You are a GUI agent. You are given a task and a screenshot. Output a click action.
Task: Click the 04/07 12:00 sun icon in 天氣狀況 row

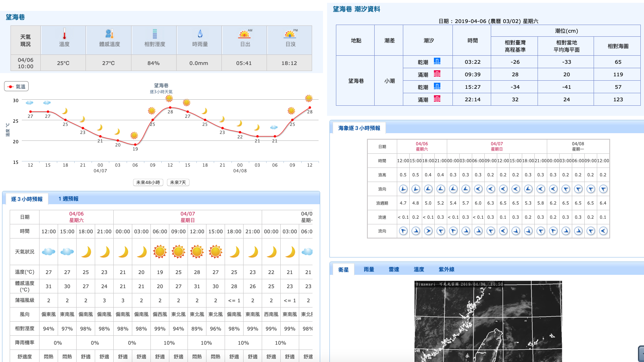point(197,251)
